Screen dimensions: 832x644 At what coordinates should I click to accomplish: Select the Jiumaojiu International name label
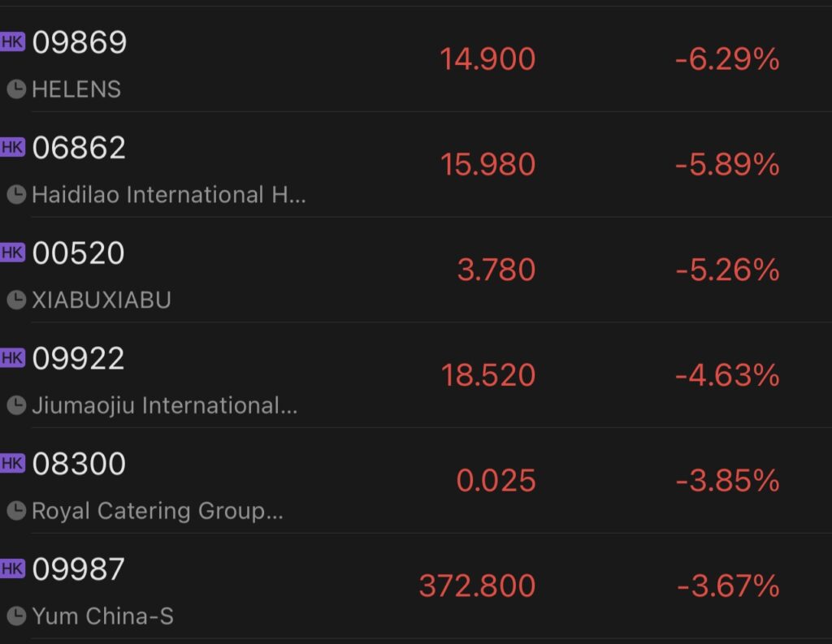click(164, 406)
